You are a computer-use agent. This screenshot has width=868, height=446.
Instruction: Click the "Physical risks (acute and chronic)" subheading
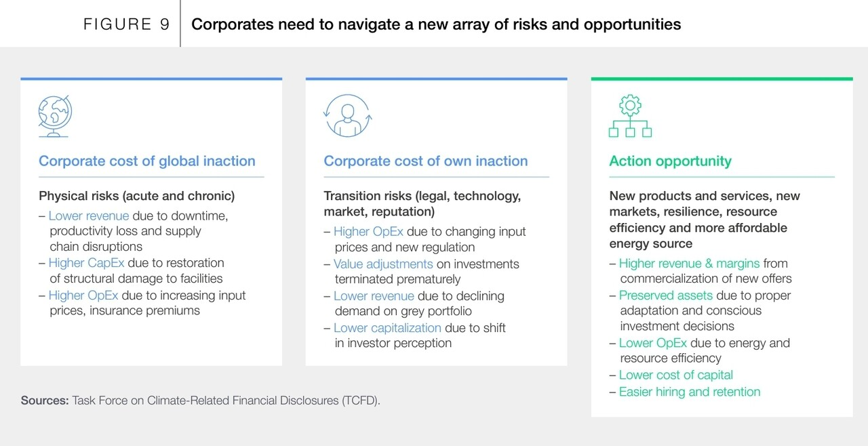click(136, 197)
